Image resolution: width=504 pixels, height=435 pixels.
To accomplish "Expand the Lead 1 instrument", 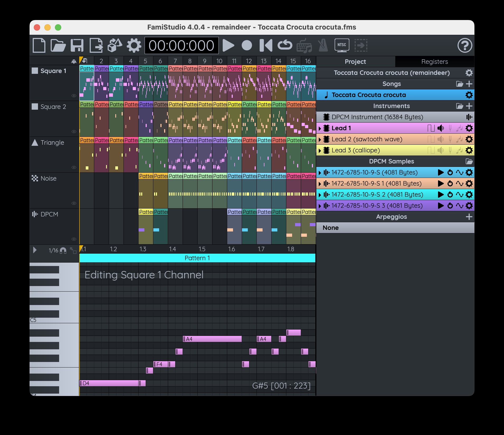I will pyautogui.click(x=320, y=128).
